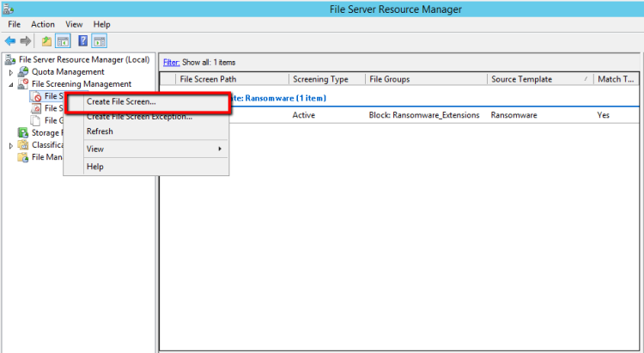Image resolution: width=644 pixels, height=353 pixels.
Task: Click the Filter link above the list
Action: click(x=171, y=63)
